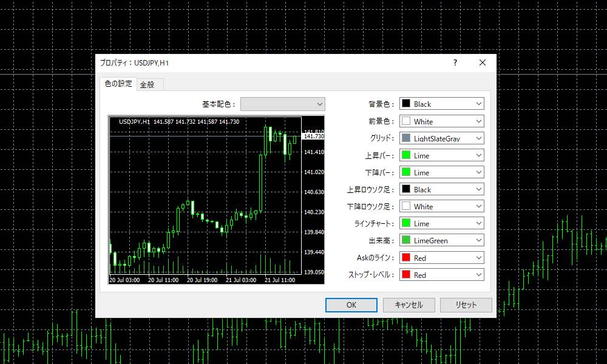This screenshot has height=364, width=607.
Task: Click the black swatch beside 背景色
Action: 405,103
